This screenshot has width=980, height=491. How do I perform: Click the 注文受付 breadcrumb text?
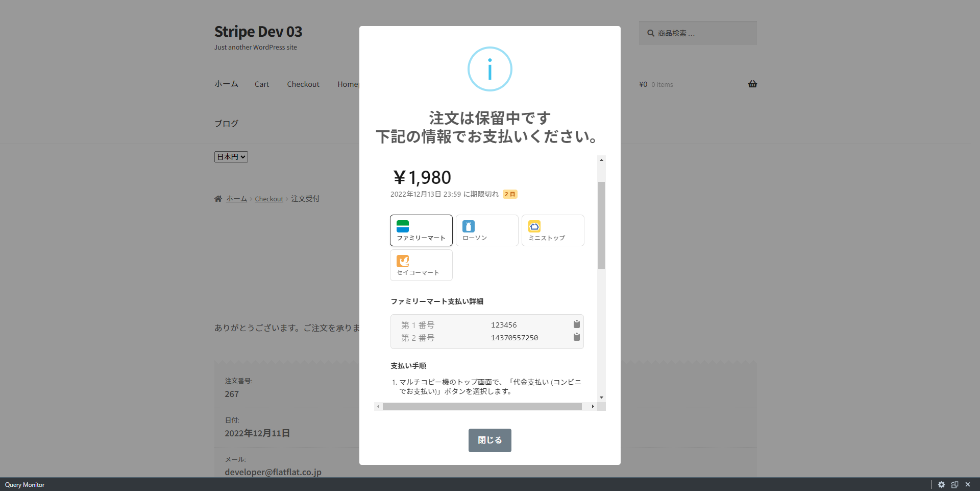[305, 199]
